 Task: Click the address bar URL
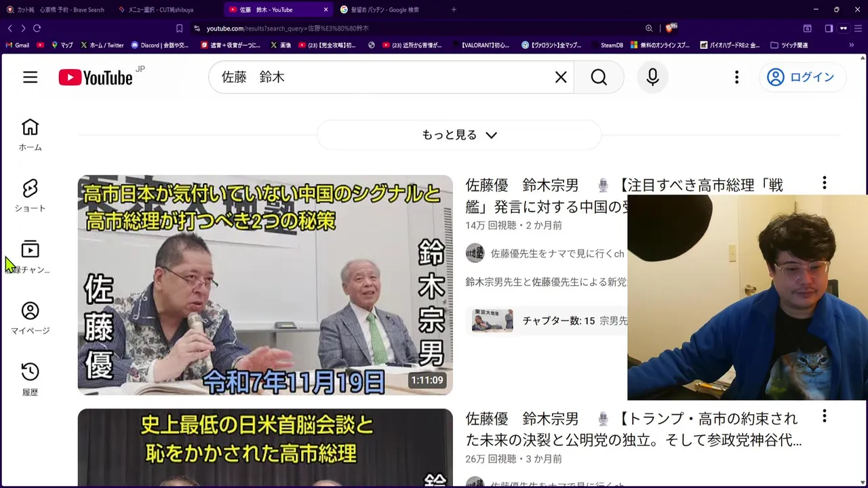pyautogui.click(x=288, y=28)
